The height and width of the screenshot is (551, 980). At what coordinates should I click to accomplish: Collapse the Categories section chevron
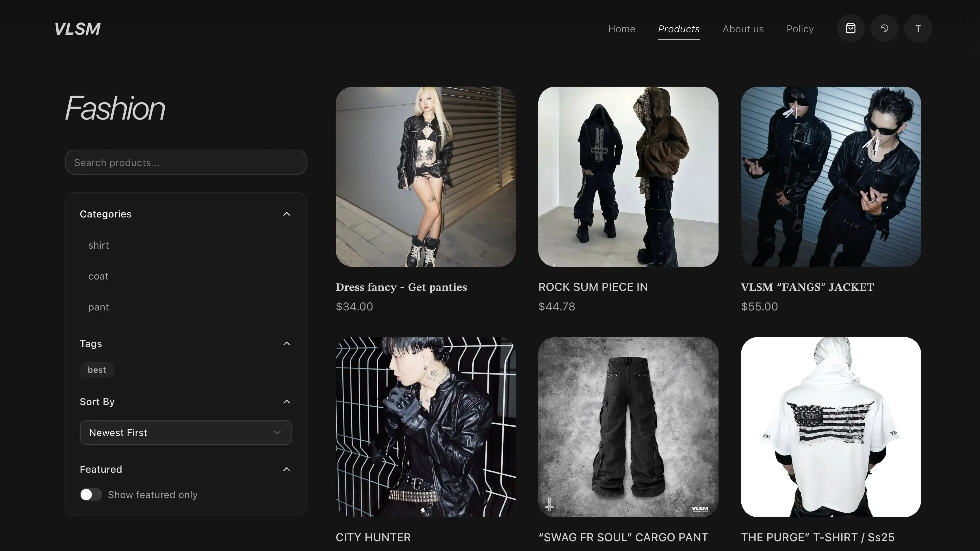click(287, 214)
